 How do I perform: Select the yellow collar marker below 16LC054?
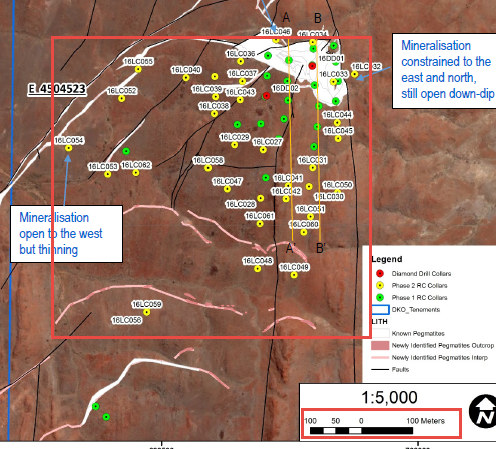(x=68, y=148)
